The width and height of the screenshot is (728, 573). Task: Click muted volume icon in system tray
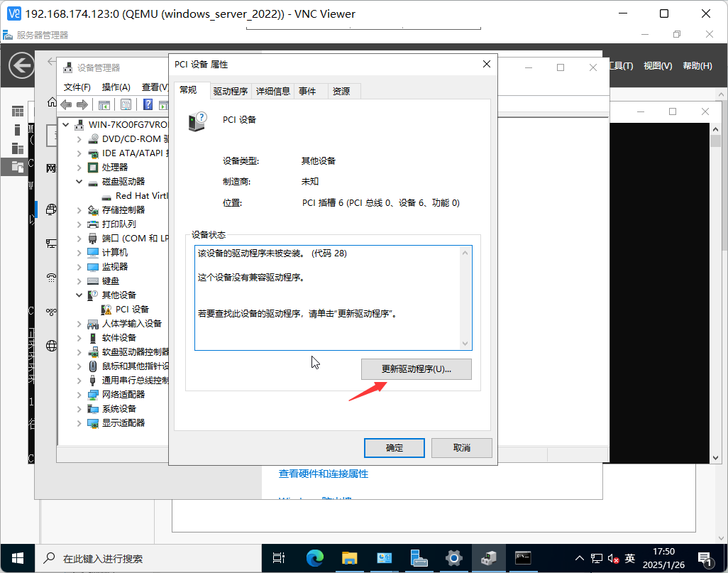[613, 558]
